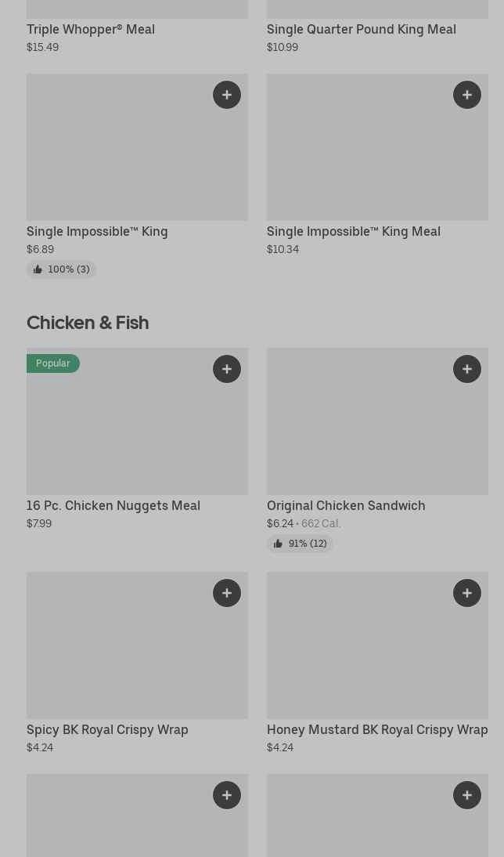The image size is (504, 857).
Task: Open Single Quarter Pound King Meal
Action: [361, 29]
